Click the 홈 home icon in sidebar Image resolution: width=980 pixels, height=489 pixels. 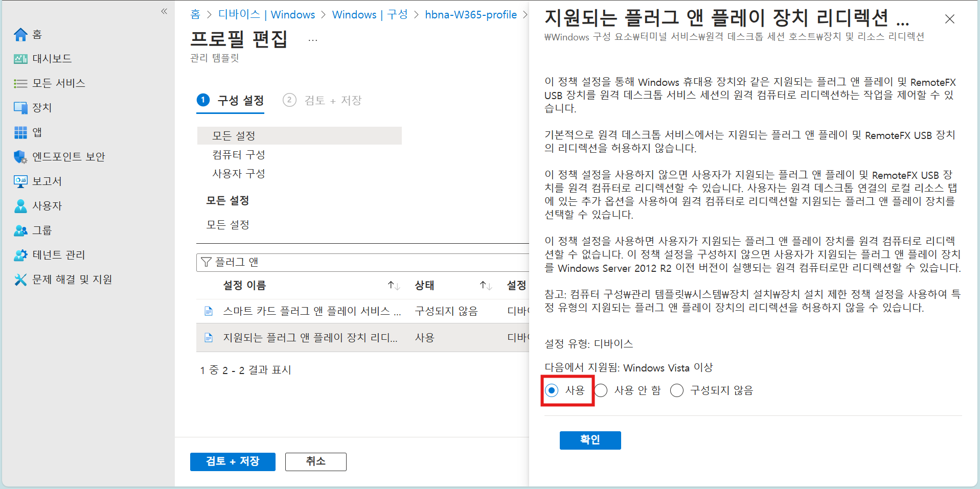[x=20, y=34]
